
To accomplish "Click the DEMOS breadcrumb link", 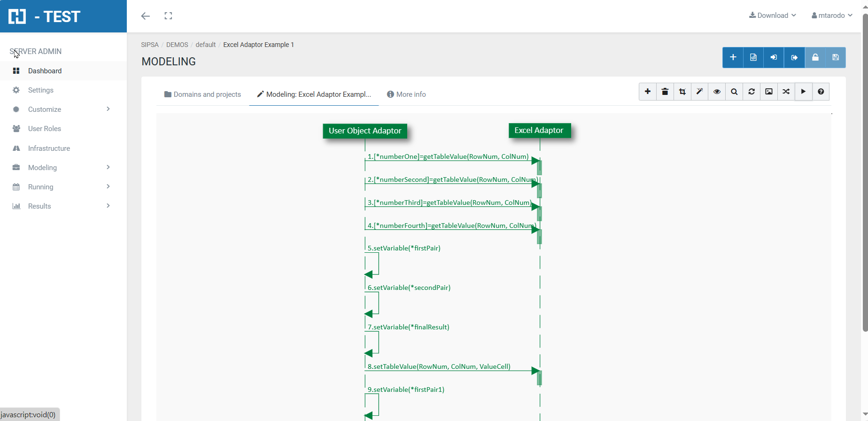I will click(x=177, y=45).
